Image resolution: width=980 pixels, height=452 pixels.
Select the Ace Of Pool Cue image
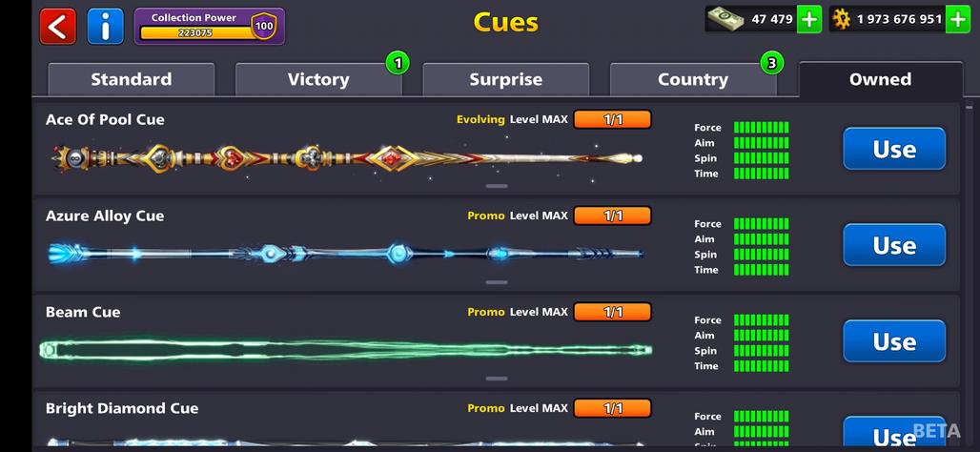click(347, 158)
